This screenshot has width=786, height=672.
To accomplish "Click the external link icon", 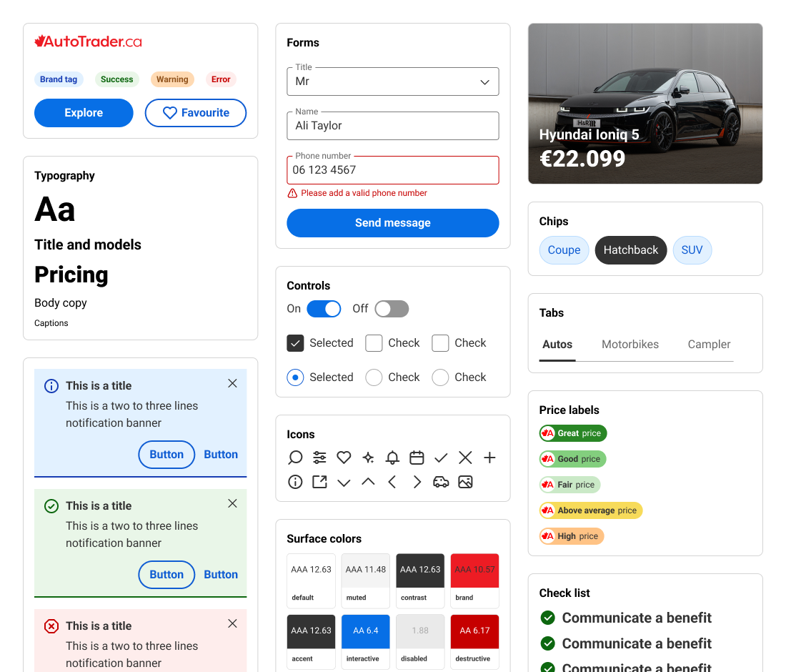I will tap(319, 482).
